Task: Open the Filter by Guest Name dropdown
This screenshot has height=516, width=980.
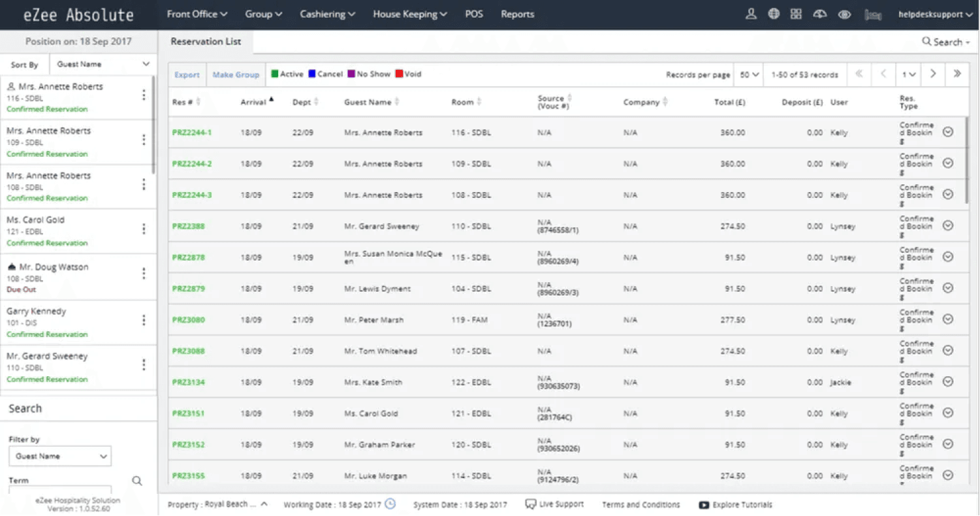Action: 60,456
